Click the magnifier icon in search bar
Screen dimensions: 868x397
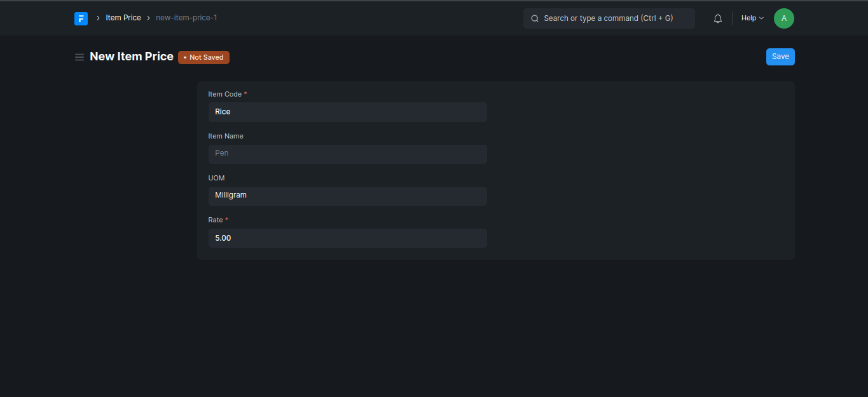(535, 18)
